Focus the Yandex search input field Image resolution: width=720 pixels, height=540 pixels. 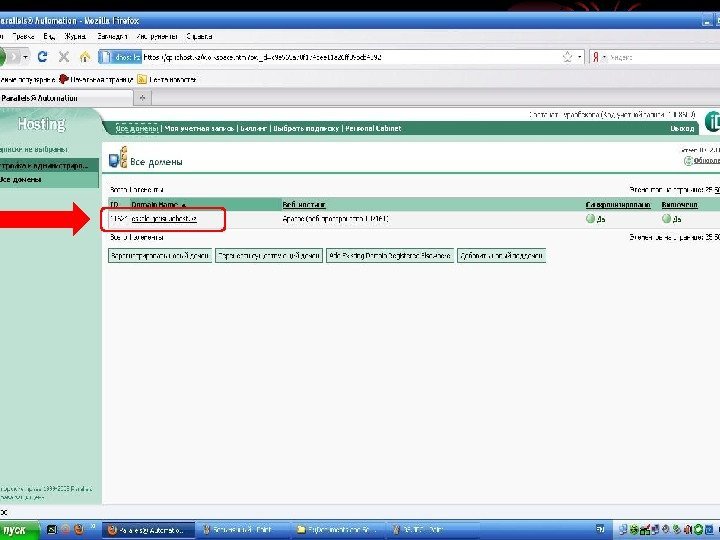point(664,57)
